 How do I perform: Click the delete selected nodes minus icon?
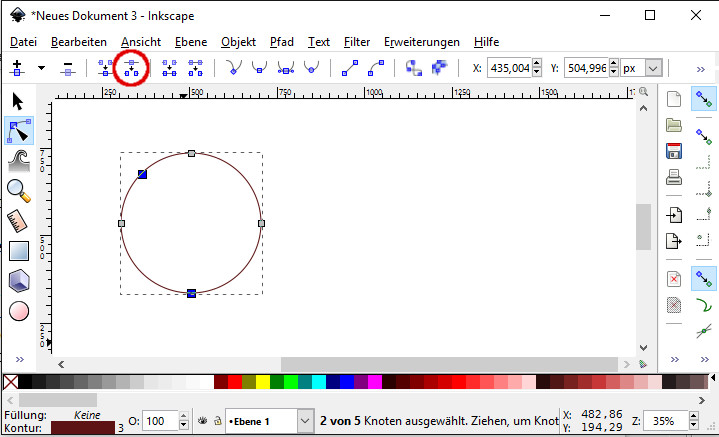point(68,68)
